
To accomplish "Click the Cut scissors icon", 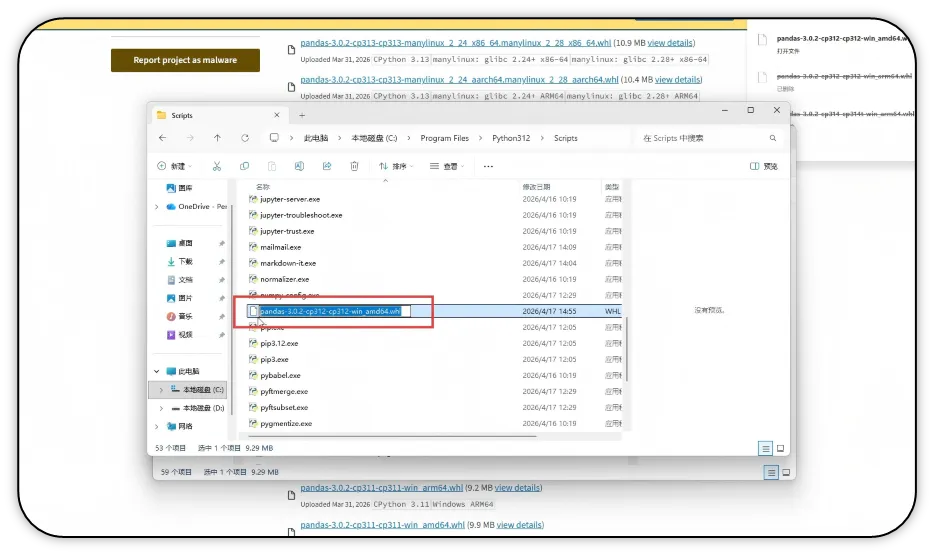I will pyautogui.click(x=217, y=166).
